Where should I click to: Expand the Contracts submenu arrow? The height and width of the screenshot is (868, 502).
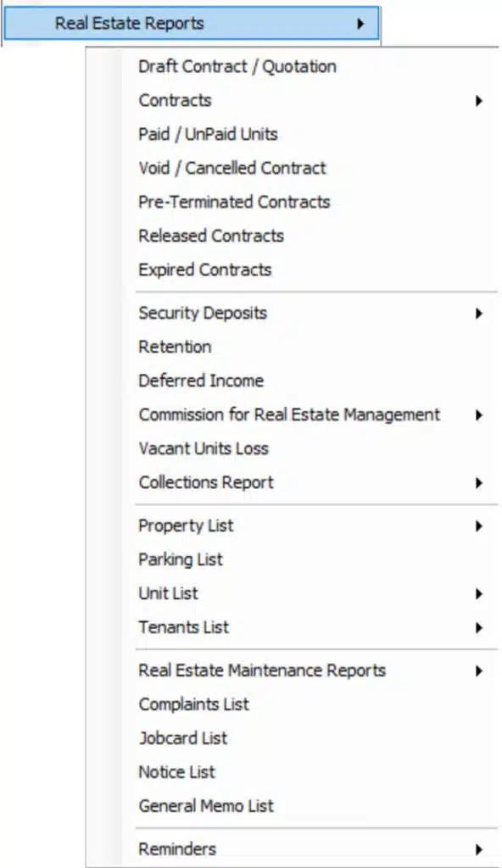[x=479, y=101]
